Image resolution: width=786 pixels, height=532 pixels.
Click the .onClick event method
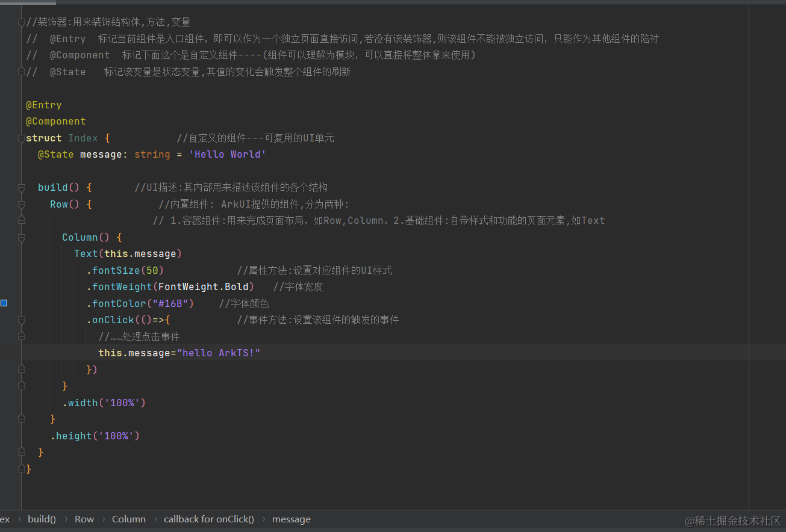[110, 320]
